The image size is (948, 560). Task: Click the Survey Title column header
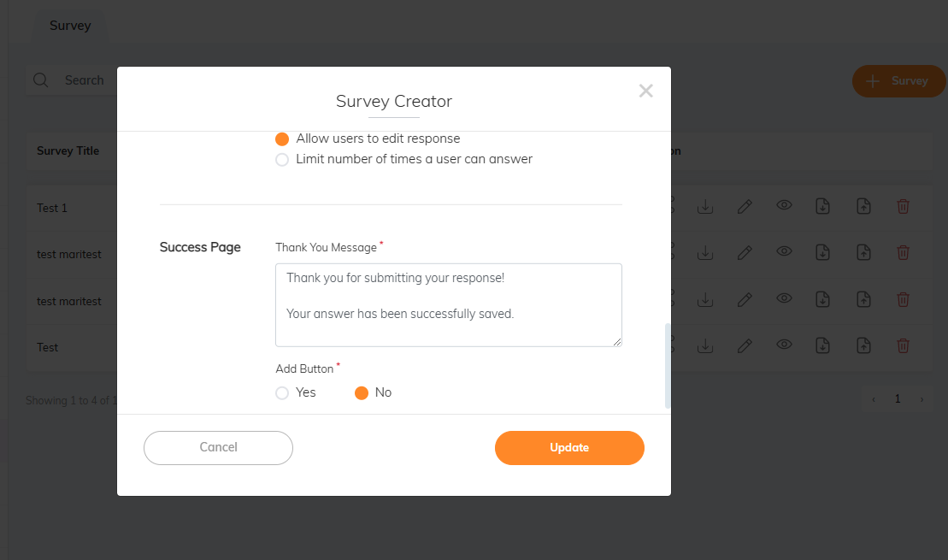[x=68, y=151]
